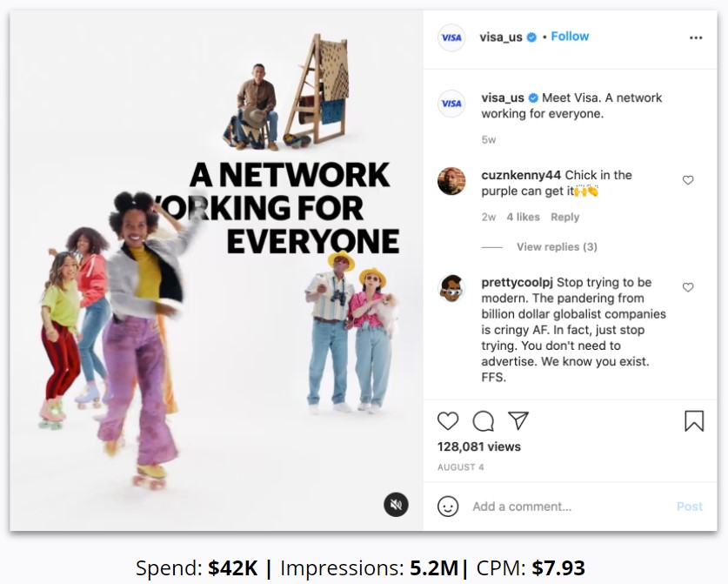Viewport: 728px width, 584px height.
Task: Save post with bookmark icon
Action: 694,421
